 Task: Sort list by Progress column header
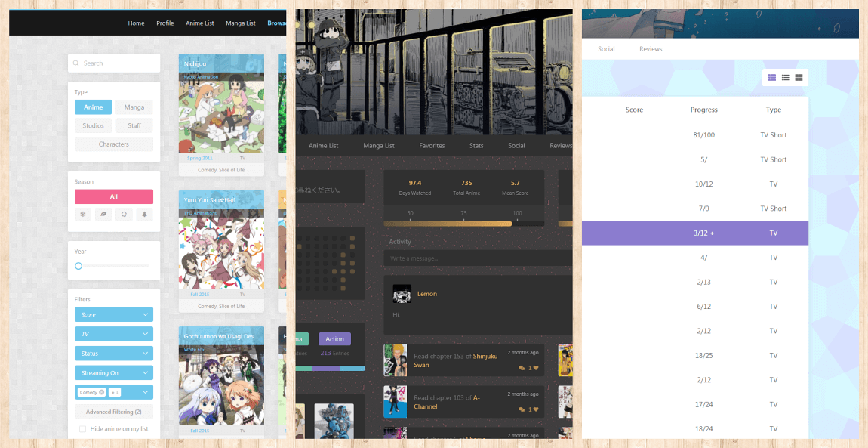[x=704, y=110]
